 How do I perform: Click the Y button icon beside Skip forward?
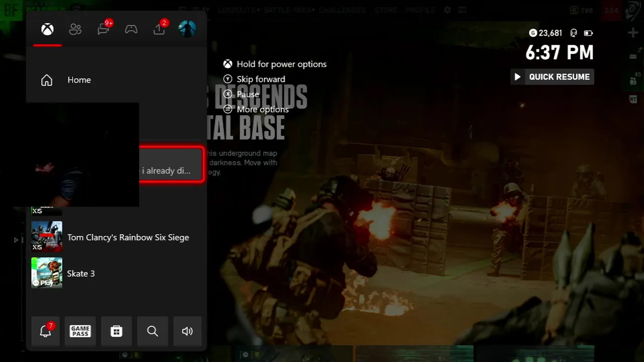click(228, 79)
